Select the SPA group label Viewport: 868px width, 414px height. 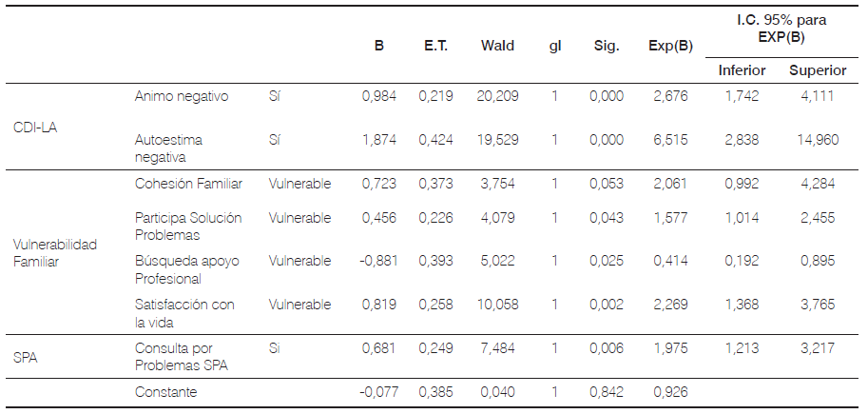[26, 357]
